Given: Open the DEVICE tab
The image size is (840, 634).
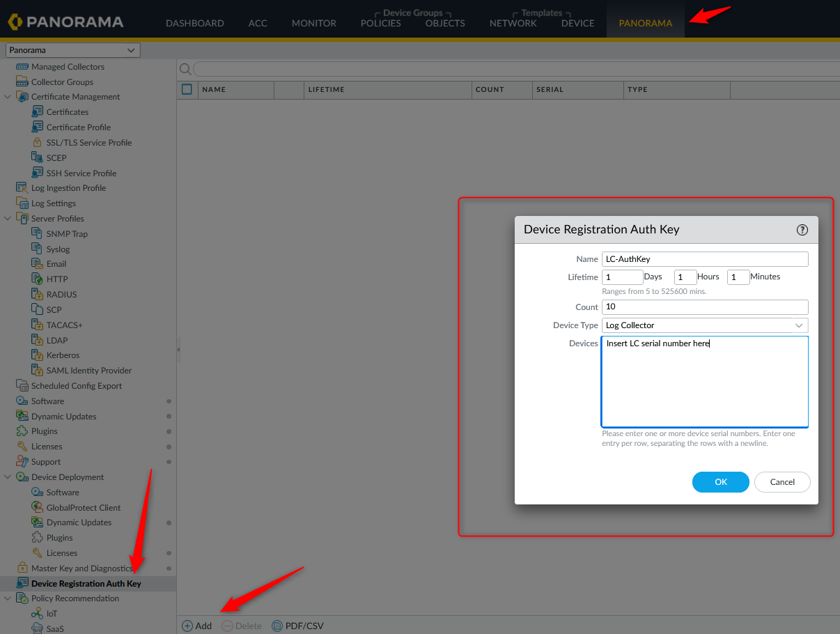Looking at the screenshot, I should tap(578, 23).
